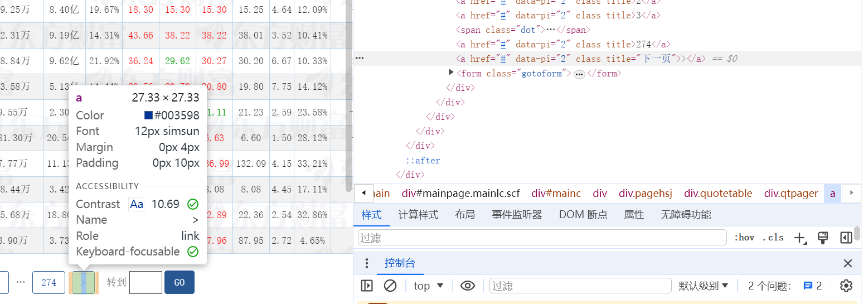Create a live expression via the eye icon
This screenshot has height=304, width=868.
[x=468, y=286]
